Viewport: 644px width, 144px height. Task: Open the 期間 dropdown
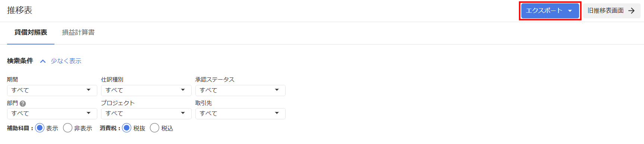[x=52, y=91]
